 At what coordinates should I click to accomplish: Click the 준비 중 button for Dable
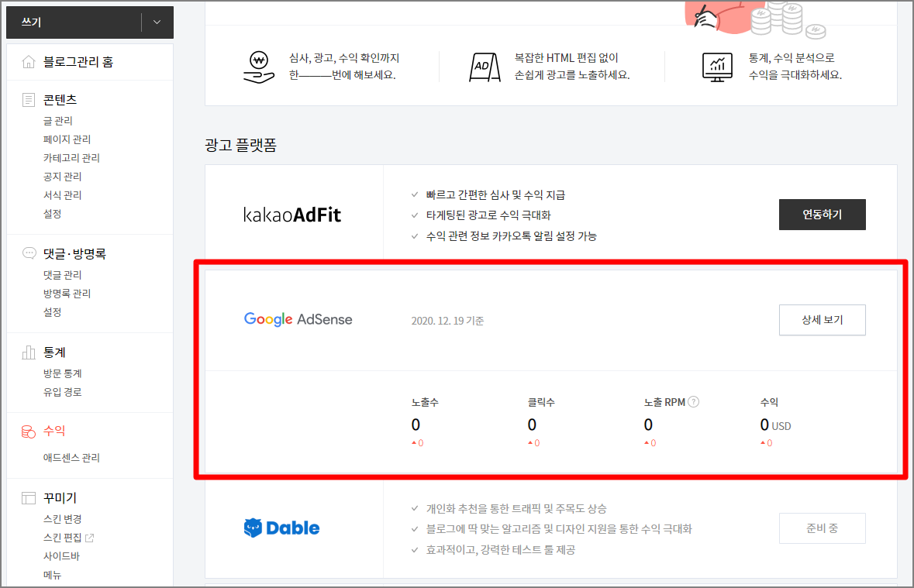click(x=822, y=528)
